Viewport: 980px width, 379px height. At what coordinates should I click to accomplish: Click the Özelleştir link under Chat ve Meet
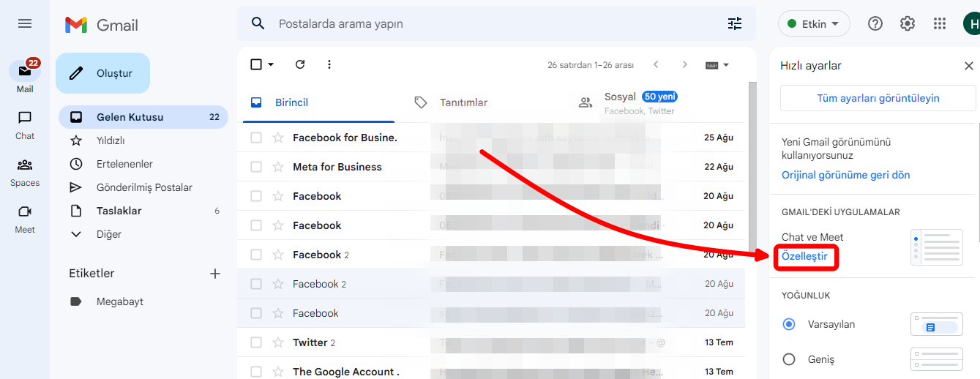pyautogui.click(x=804, y=257)
